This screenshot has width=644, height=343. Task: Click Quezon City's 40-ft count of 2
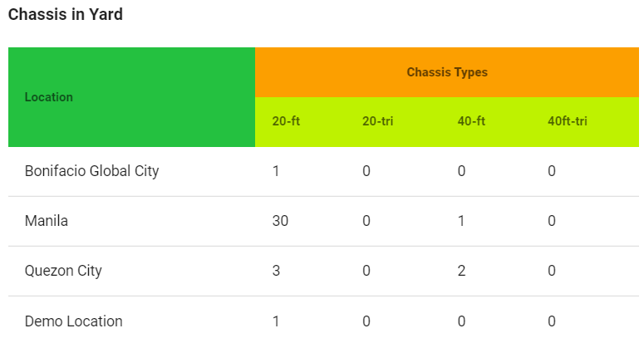tap(461, 271)
